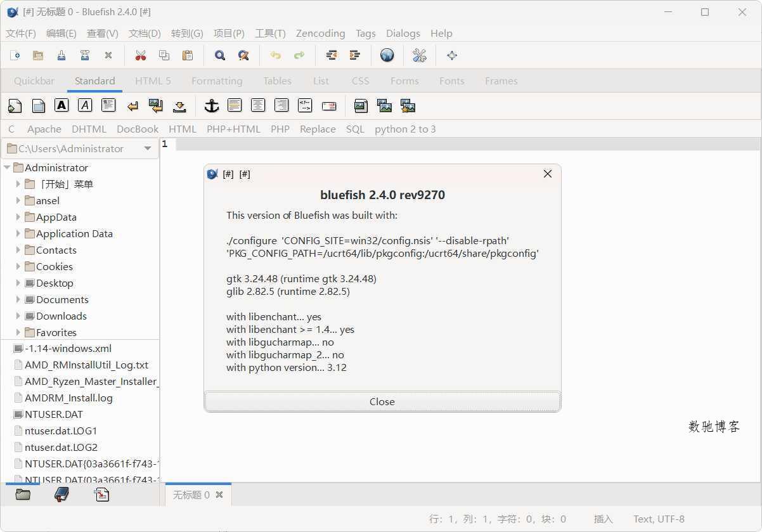Expand the Downloads folder
762x532 pixels.
(x=18, y=316)
